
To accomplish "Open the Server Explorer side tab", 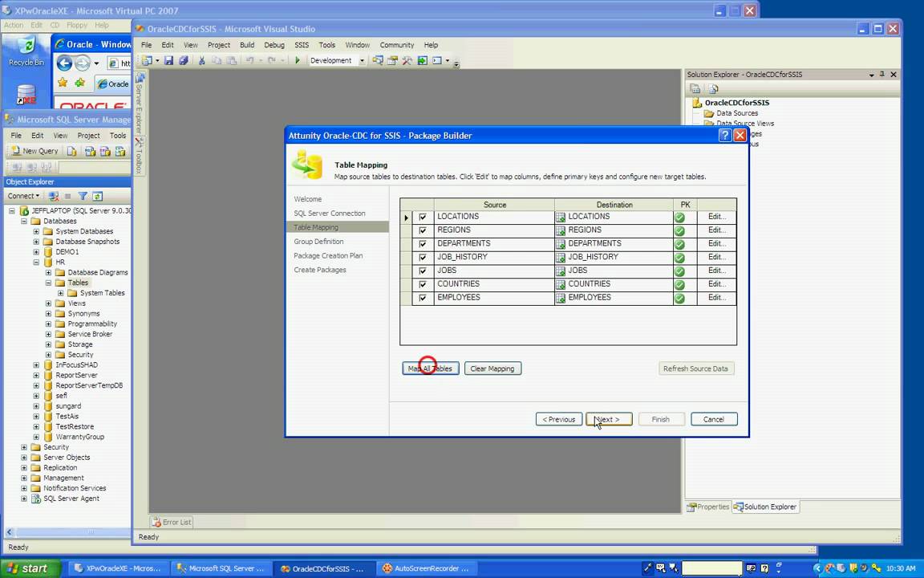I will [x=139, y=104].
